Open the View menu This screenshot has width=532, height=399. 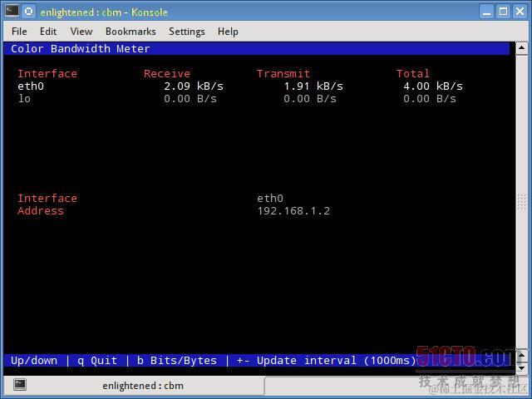(x=81, y=32)
